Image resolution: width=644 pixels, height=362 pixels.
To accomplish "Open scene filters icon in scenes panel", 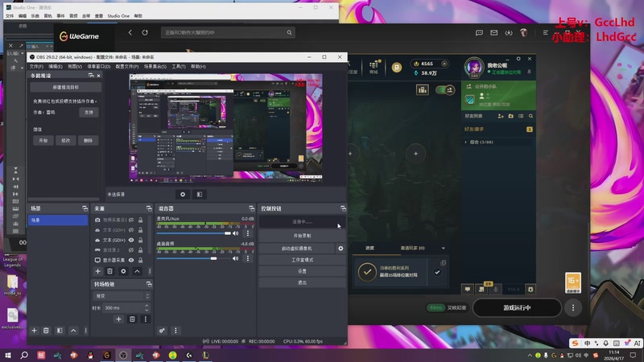I will tap(60, 331).
